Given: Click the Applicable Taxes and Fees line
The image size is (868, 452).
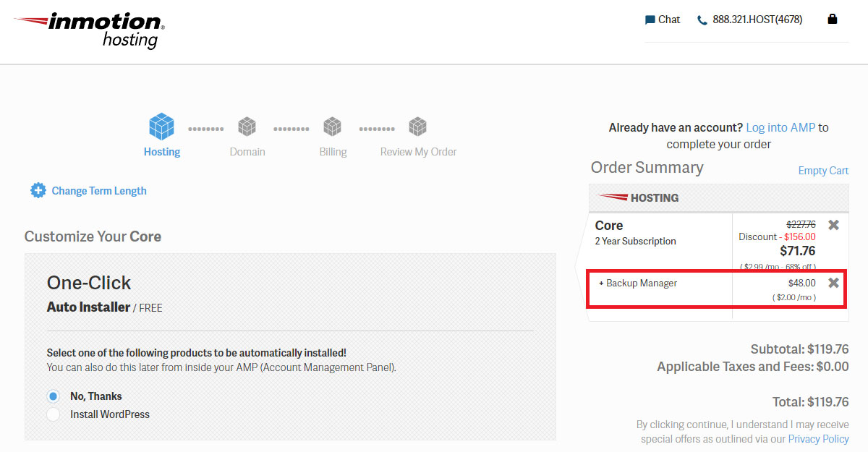Looking at the screenshot, I should pos(753,367).
